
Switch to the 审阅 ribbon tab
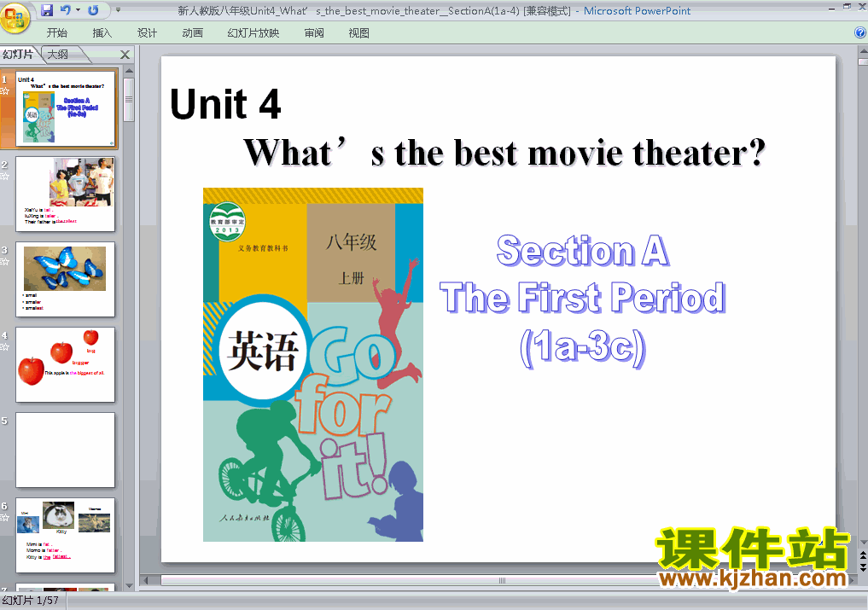click(314, 33)
